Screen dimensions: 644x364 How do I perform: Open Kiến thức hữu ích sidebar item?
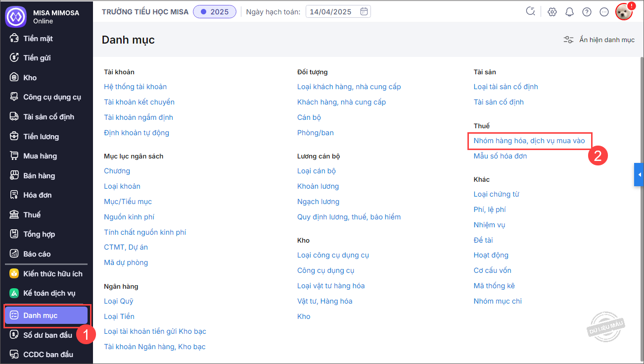[53, 274]
